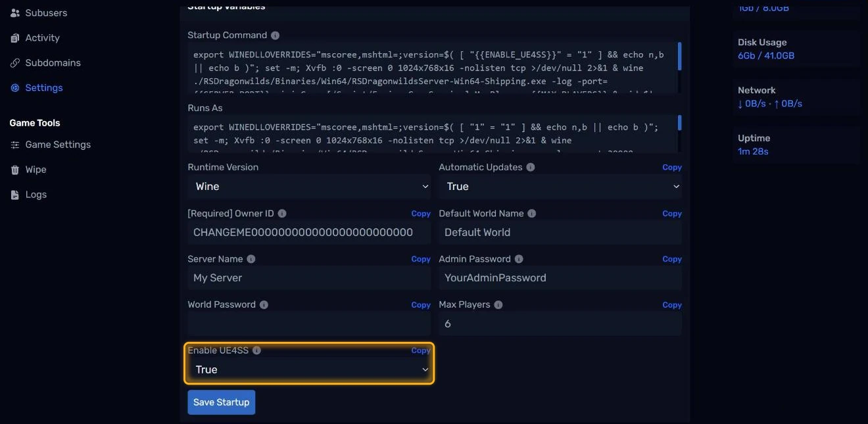This screenshot has height=424, width=868.
Task: Click the Startup Command scrollbar thumb
Action: click(679, 56)
